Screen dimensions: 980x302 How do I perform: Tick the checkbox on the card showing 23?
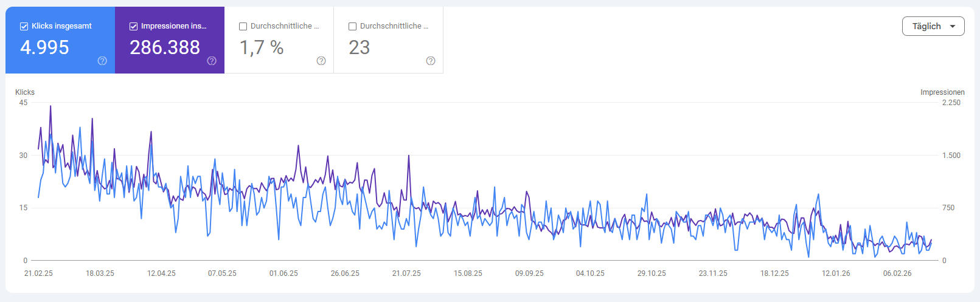pos(352,26)
